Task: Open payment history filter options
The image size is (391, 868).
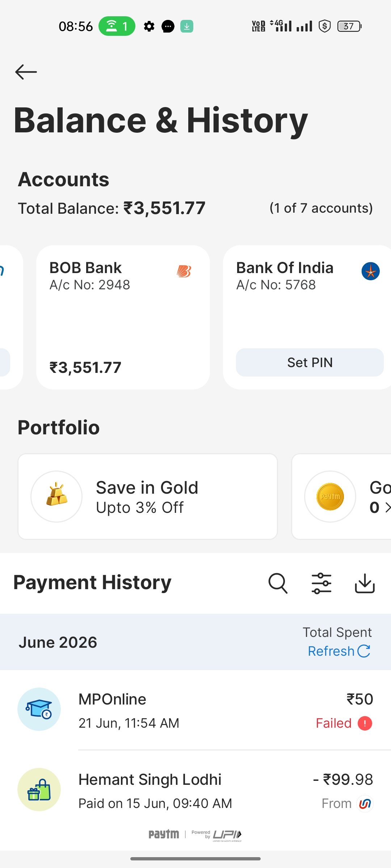Action: 321,583
